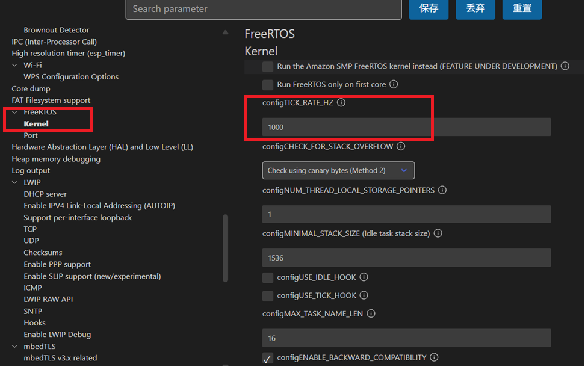Screen dimensions: 588x367
Task: Open FAT Filesystem support section
Action: pos(51,100)
